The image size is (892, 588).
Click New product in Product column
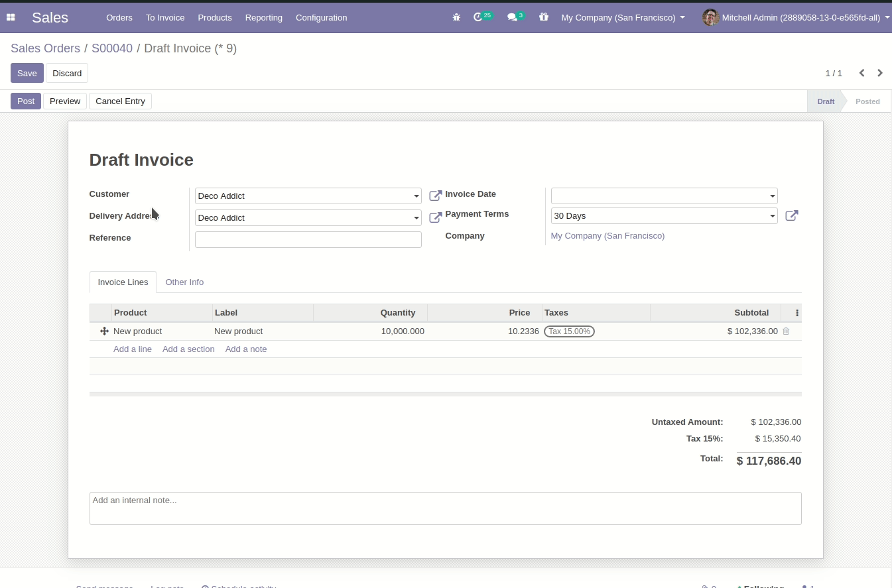point(138,331)
